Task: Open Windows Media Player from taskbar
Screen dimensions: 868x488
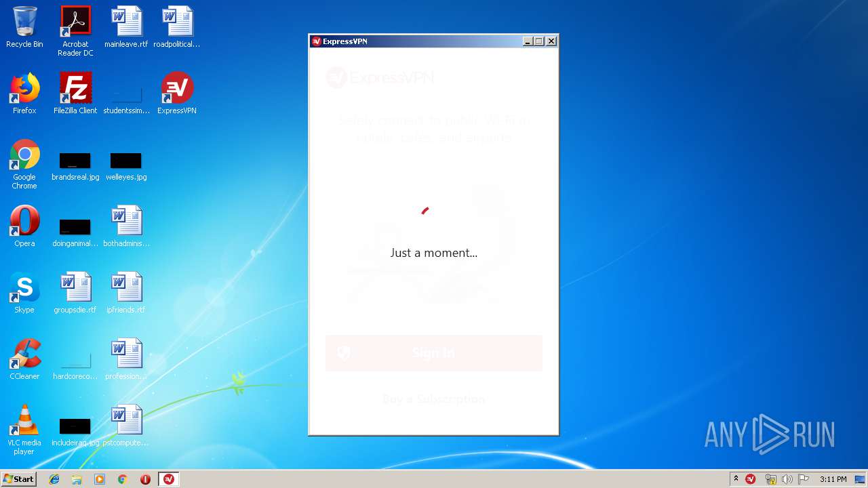Action: (100, 479)
